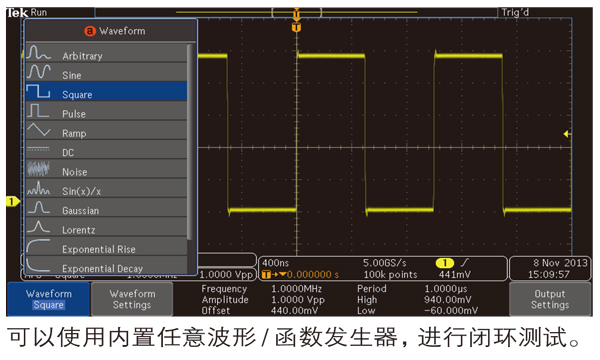Click the 100k points record length
The height and width of the screenshot is (360, 600).
click(x=390, y=274)
